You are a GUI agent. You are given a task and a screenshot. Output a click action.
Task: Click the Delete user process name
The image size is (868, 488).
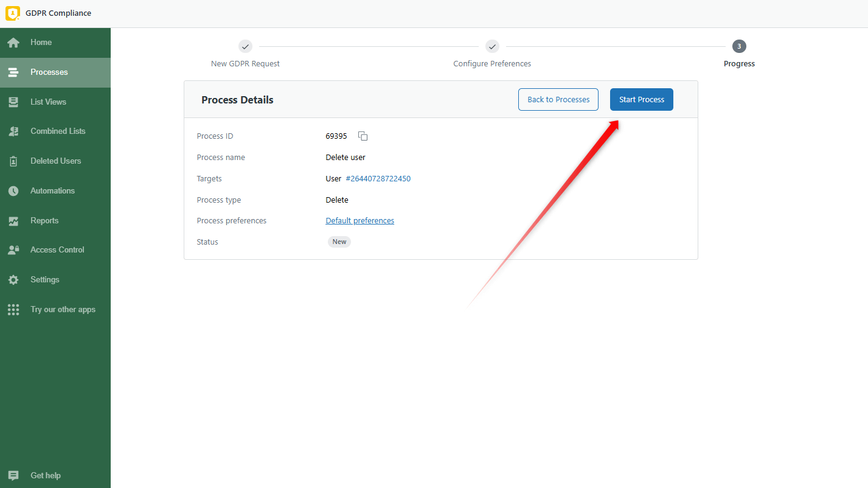coord(345,158)
